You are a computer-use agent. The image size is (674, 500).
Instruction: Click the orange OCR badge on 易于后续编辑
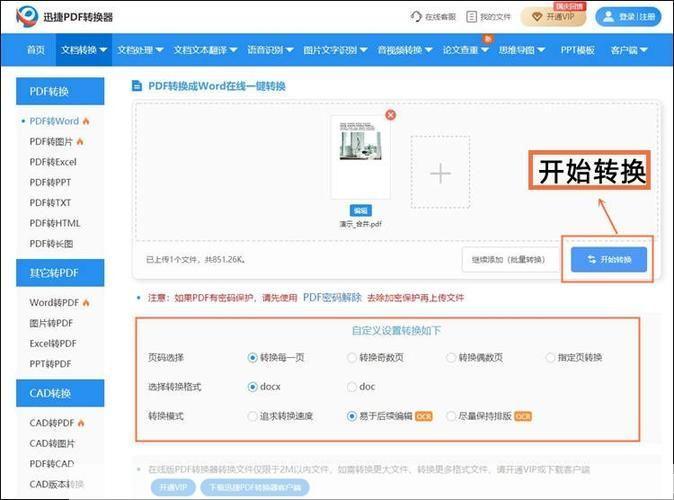click(423, 416)
